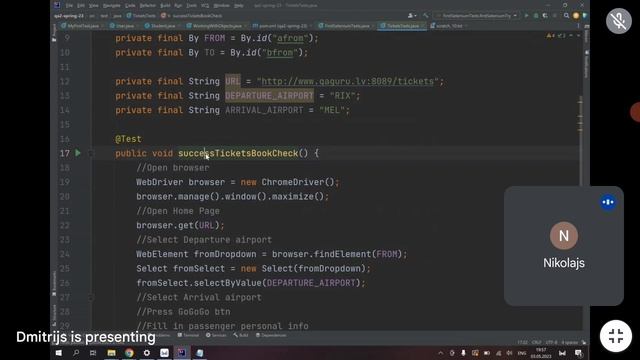The image size is (640, 360).
Task: Open Bookmarks tool window in left sidebar
Action: 54,283
